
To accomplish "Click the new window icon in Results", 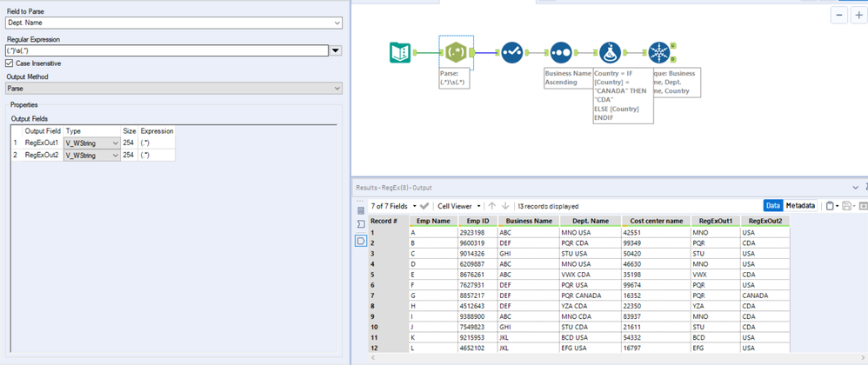I will 863,206.
